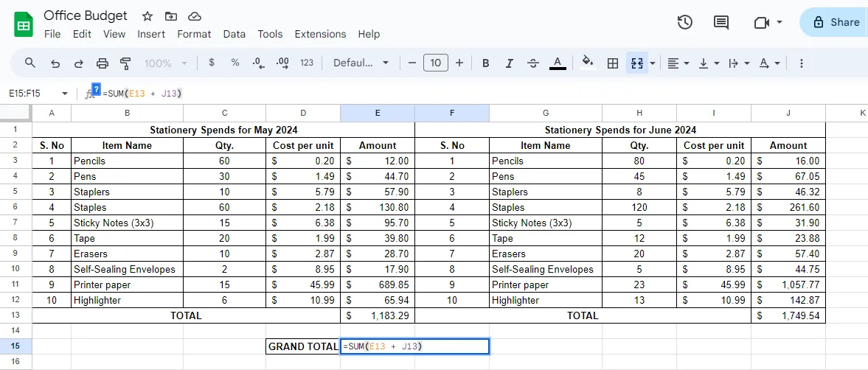This screenshot has height=370, width=868.
Task: Format selection as currency
Action: (212, 63)
